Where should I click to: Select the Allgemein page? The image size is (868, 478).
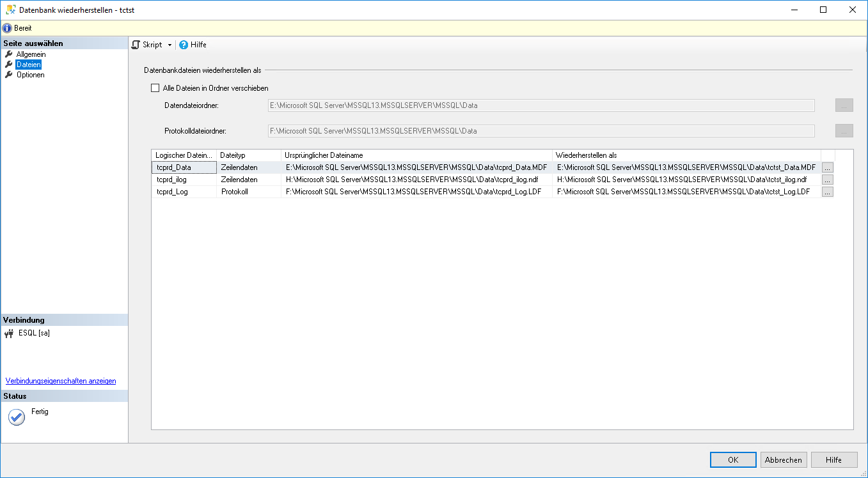(x=31, y=54)
